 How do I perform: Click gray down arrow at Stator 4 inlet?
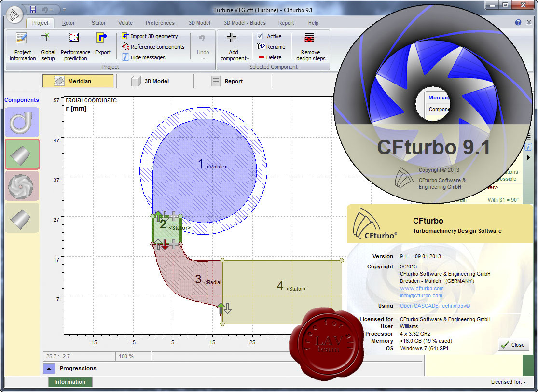pos(228,308)
